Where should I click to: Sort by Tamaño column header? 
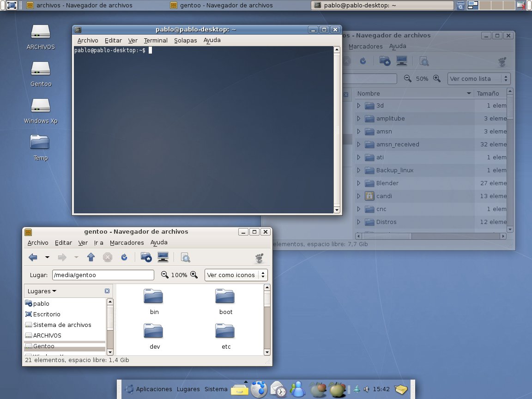click(490, 93)
